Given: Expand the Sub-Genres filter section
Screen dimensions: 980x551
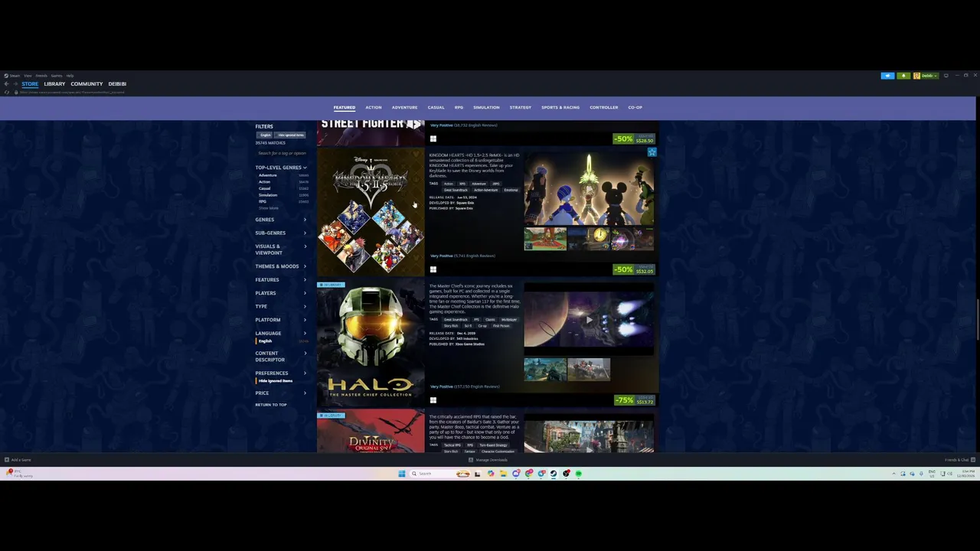Looking at the screenshot, I should coord(281,233).
